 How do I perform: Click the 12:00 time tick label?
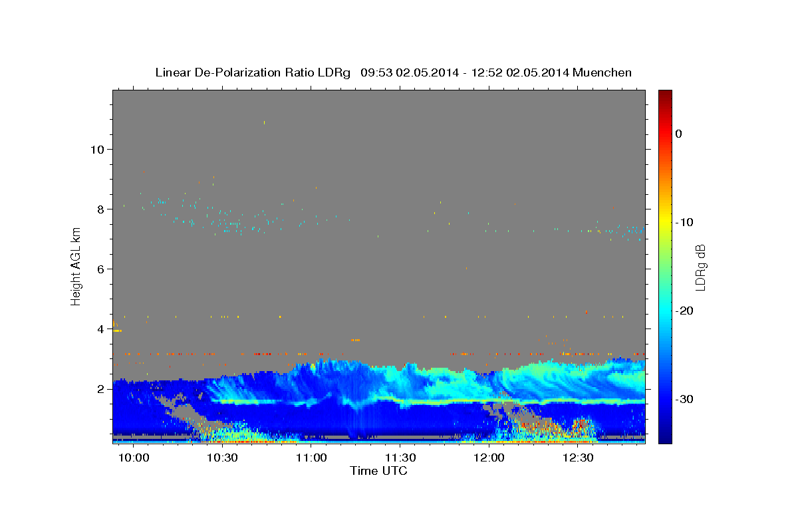489,458
